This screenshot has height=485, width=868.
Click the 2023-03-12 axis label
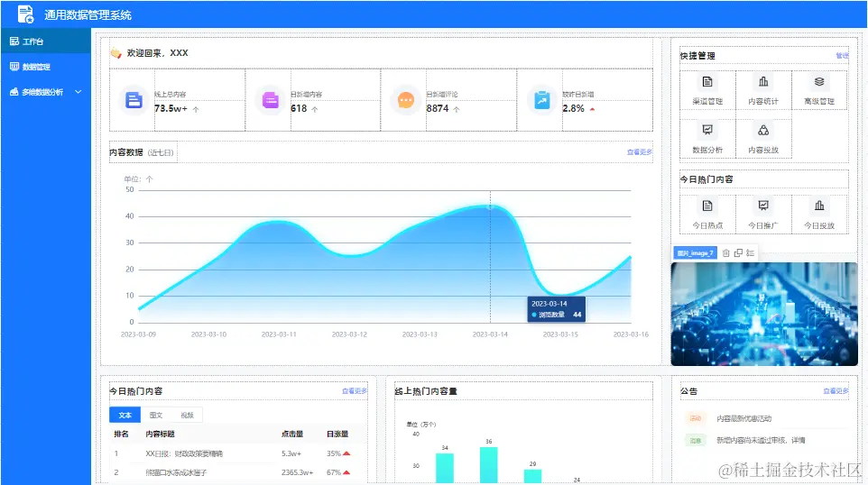[349, 334]
